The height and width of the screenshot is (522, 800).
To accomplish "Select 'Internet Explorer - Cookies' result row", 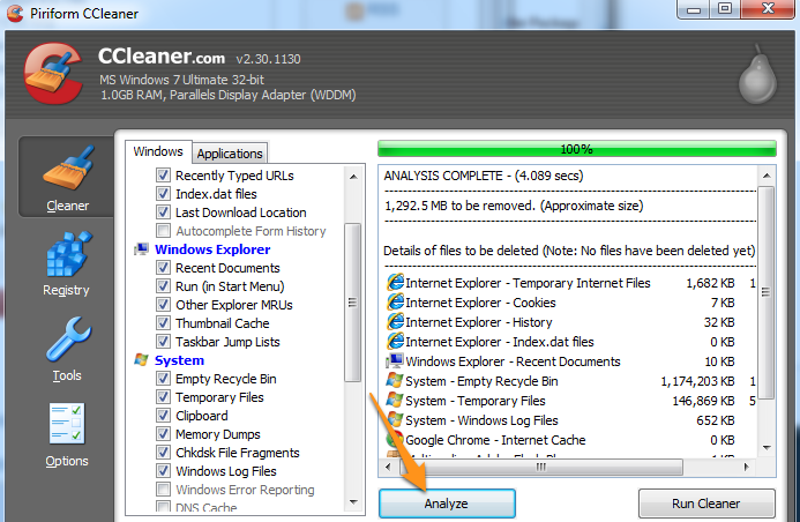I will click(570, 303).
